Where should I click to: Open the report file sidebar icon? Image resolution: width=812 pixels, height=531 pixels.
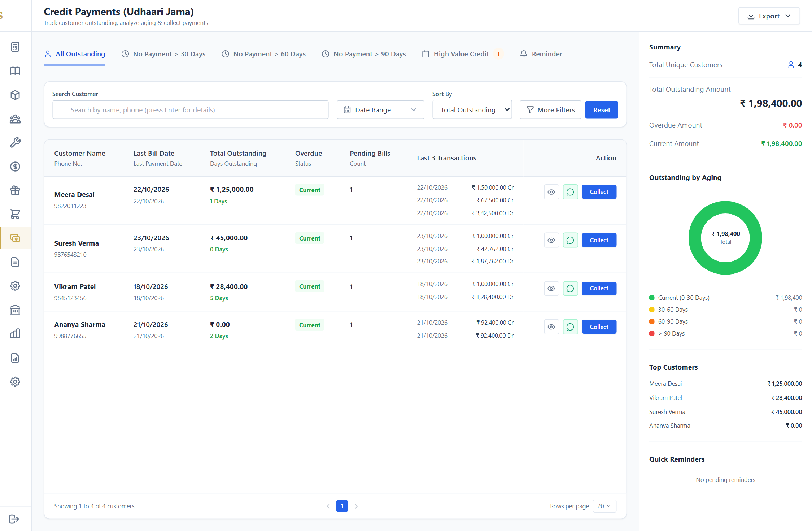pos(15,358)
